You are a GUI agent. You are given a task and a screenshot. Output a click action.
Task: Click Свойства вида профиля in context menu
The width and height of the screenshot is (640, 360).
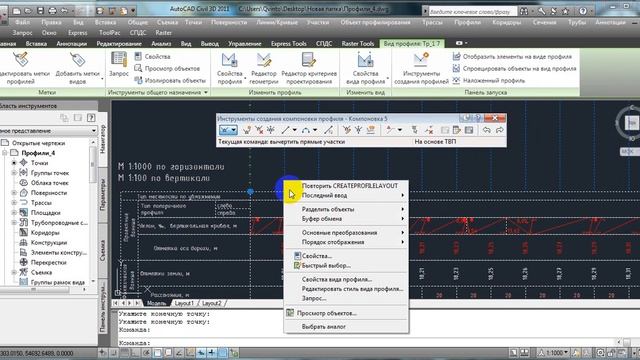(x=347, y=280)
